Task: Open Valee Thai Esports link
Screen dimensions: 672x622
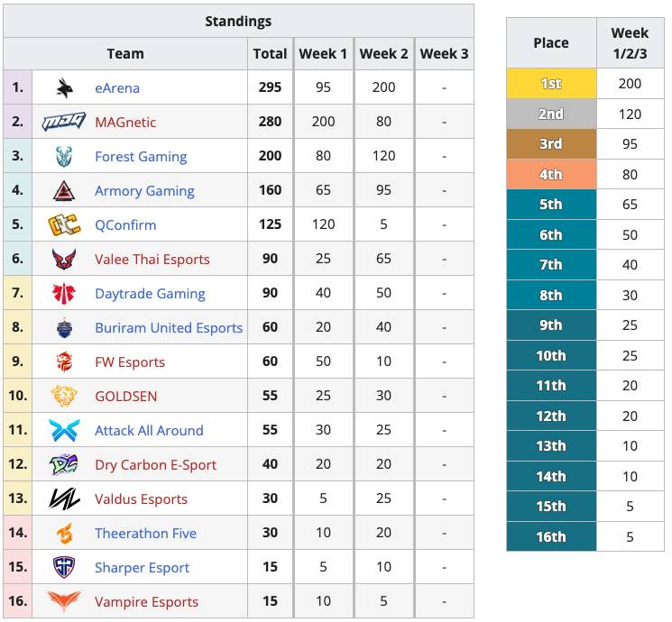Action: pos(152,260)
